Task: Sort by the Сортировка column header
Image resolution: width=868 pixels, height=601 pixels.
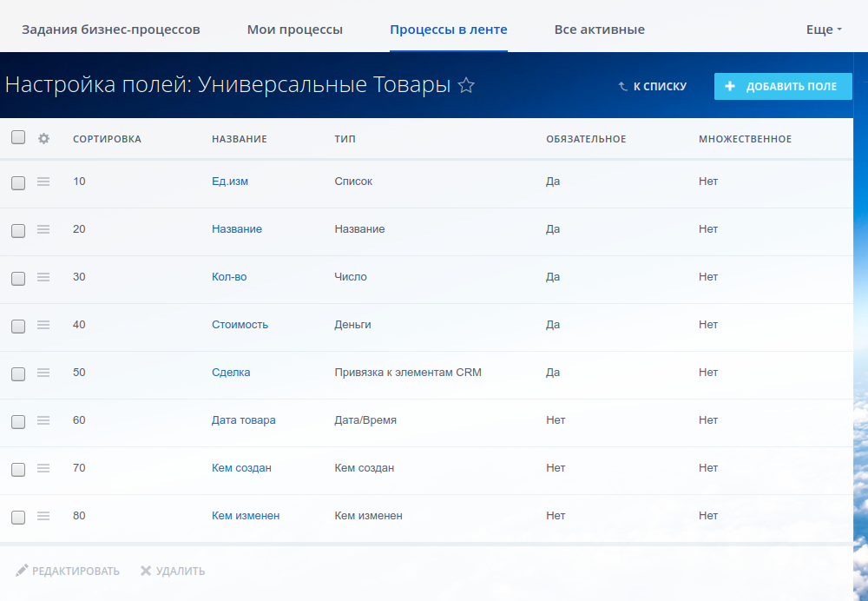Action: pos(107,139)
